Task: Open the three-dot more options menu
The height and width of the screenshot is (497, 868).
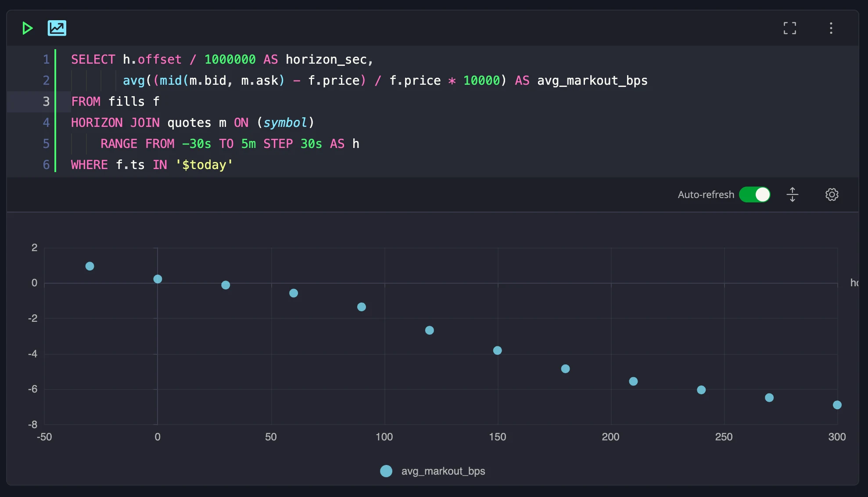Action: pos(831,28)
